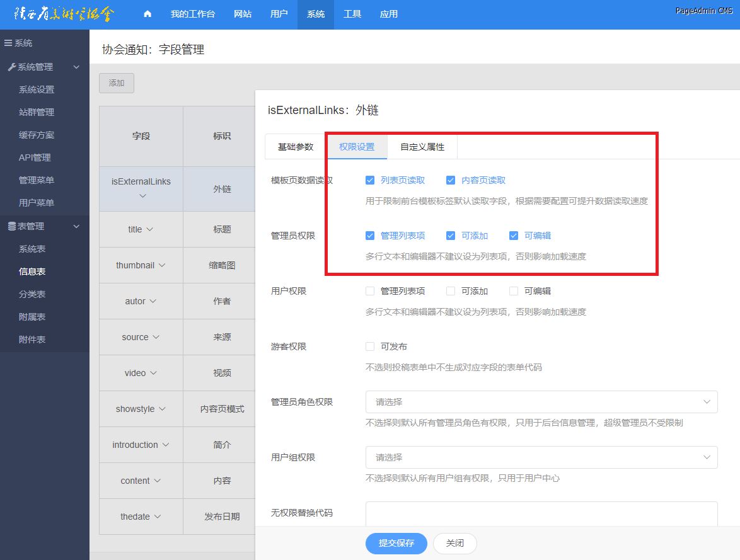Select the 权限设置 tab
Screen dimensions: 740x560
click(357, 147)
